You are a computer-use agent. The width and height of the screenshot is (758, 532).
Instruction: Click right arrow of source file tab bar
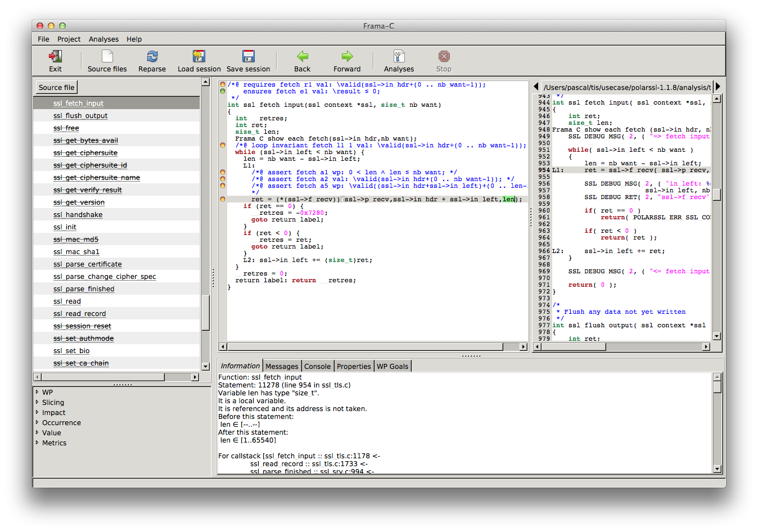click(718, 87)
